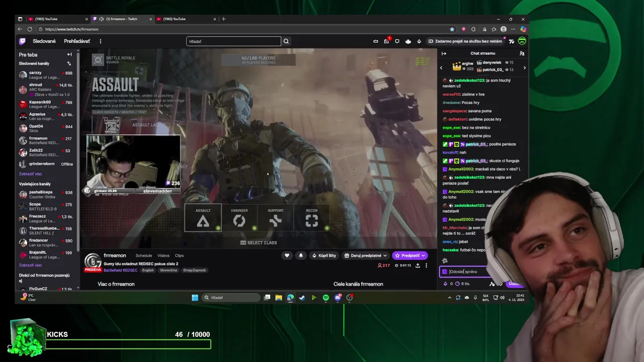Click the Twitch search magnifier button
Image resolution: width=644 pixels, height=362 pixels.
click(286, 41)
